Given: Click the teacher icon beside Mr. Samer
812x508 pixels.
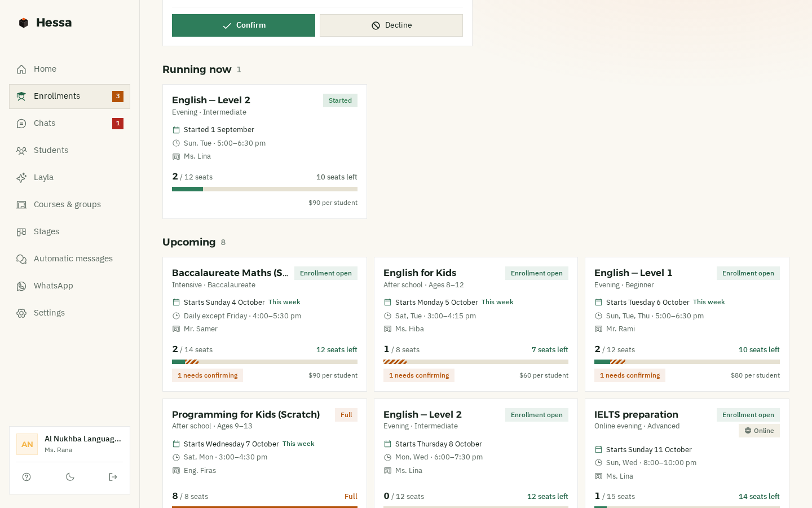Looking at the screenshot, I should [x=176, y=329].
